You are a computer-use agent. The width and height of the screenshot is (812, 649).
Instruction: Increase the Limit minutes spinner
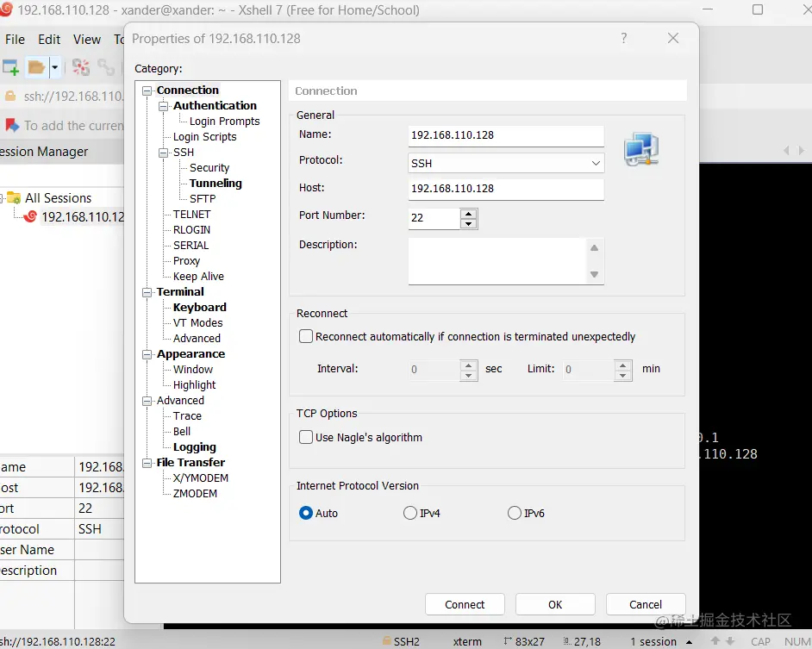[x=623, y=365]
